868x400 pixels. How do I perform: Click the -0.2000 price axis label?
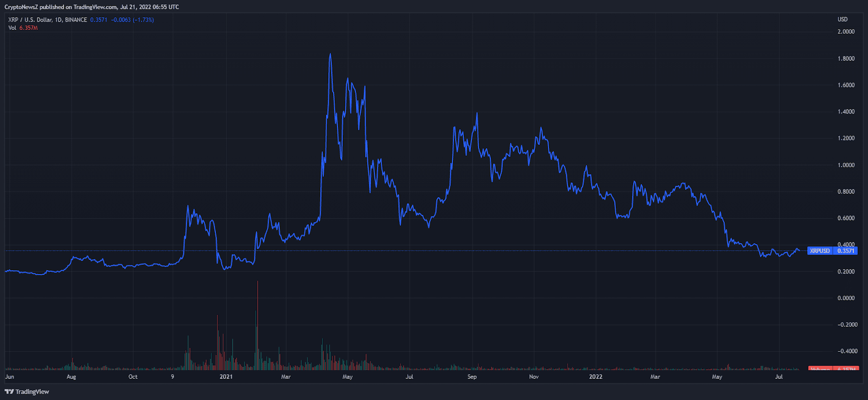[x=846, y=325]
